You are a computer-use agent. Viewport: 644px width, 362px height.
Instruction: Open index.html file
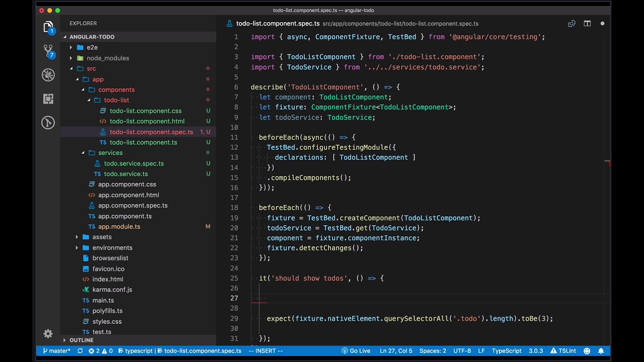108,279
